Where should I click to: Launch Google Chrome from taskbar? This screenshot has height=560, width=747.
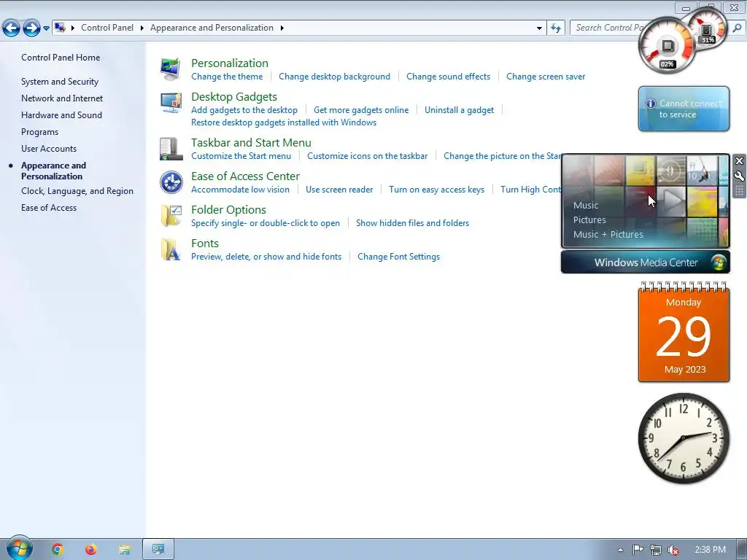point(57,550)
